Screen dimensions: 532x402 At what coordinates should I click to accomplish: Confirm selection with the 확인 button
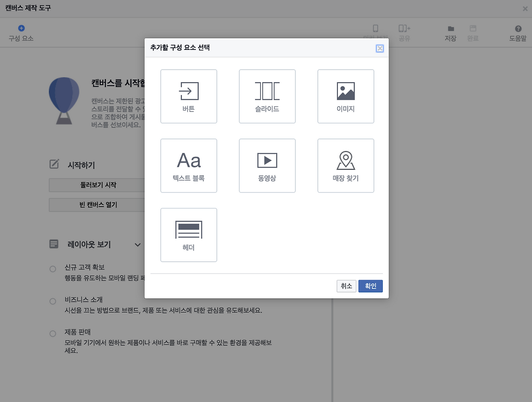pyautogui.click(x=370, y=286)
